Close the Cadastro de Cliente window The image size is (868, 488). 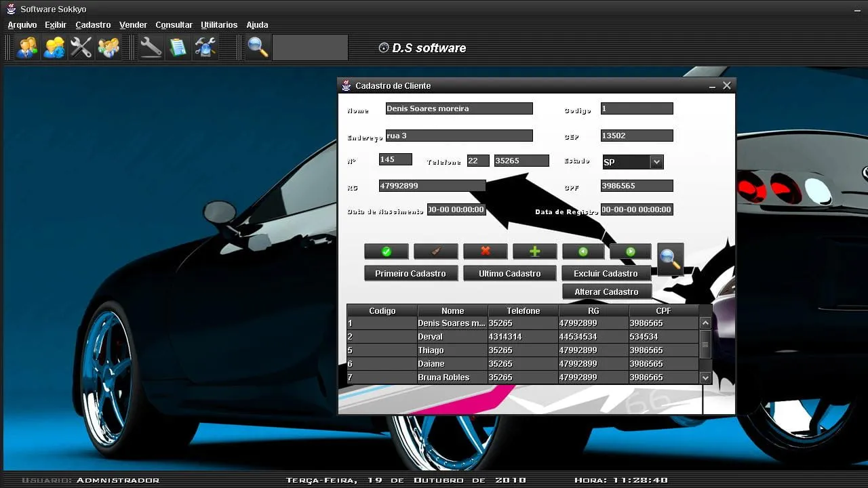(x=727, y=85)
